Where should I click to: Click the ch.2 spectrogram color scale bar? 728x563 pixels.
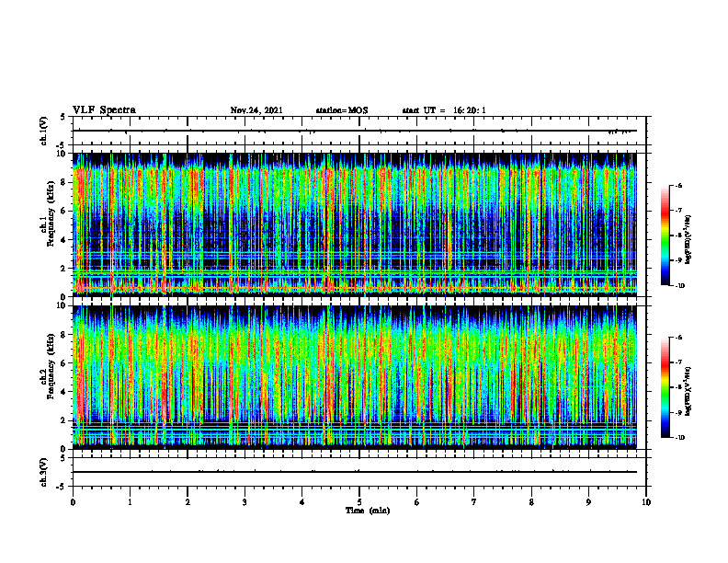pyautogui.click(x=665, y=387)
